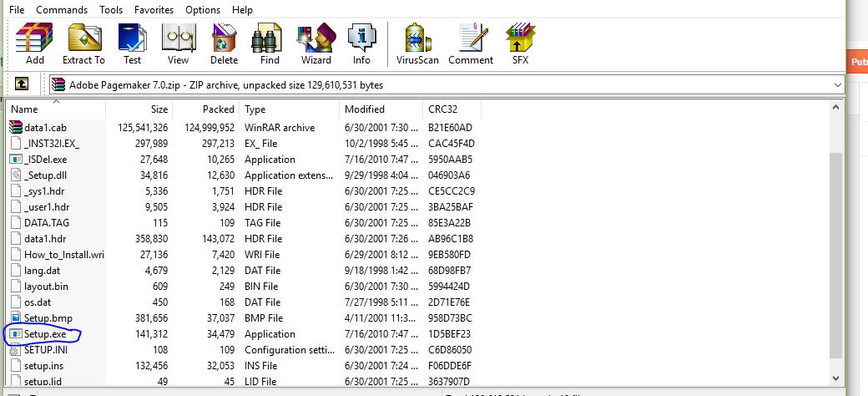
Task: Select the _ISDel.exe file icon
Action: pyautogui.click(x=16, y=160)
